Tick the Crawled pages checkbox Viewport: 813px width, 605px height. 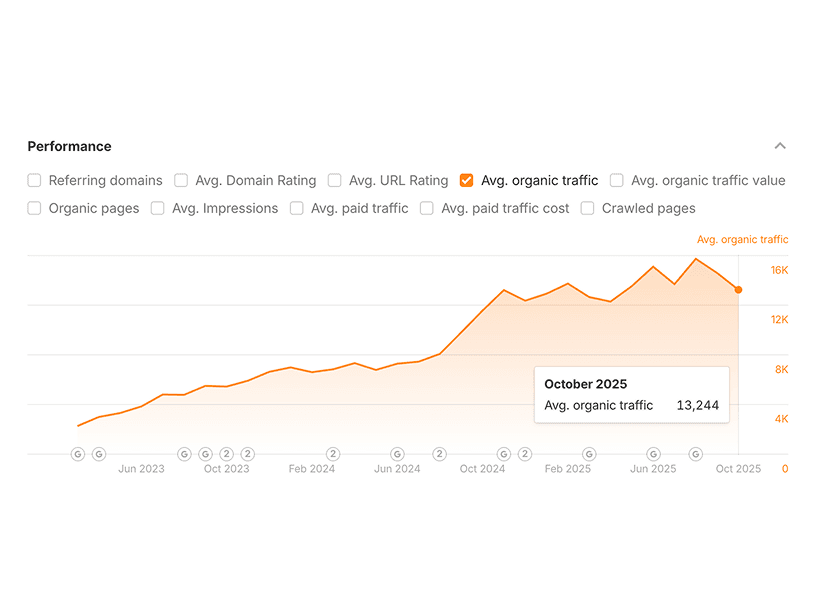pyautogui.click(x=588, y=209)
